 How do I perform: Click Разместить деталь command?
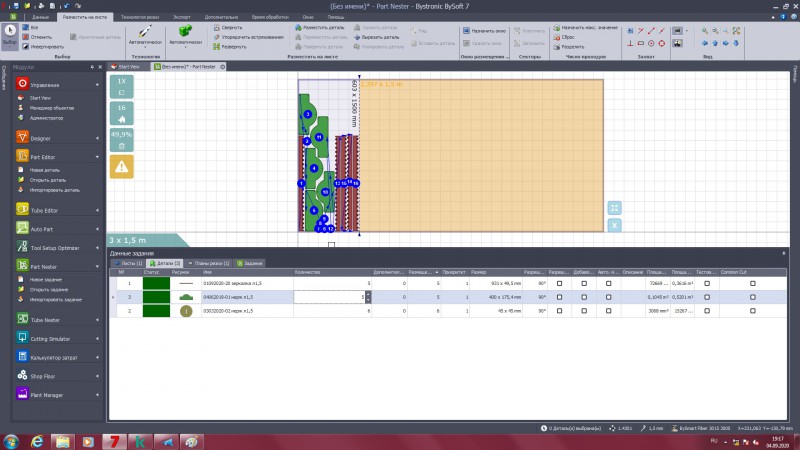(x=319, y=28)
